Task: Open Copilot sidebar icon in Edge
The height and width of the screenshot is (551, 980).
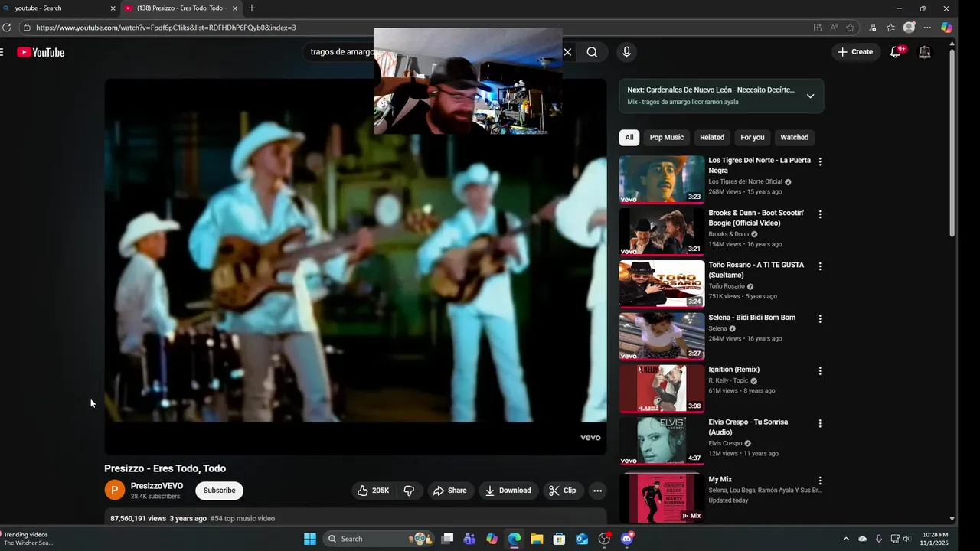Action: point(947,28)
